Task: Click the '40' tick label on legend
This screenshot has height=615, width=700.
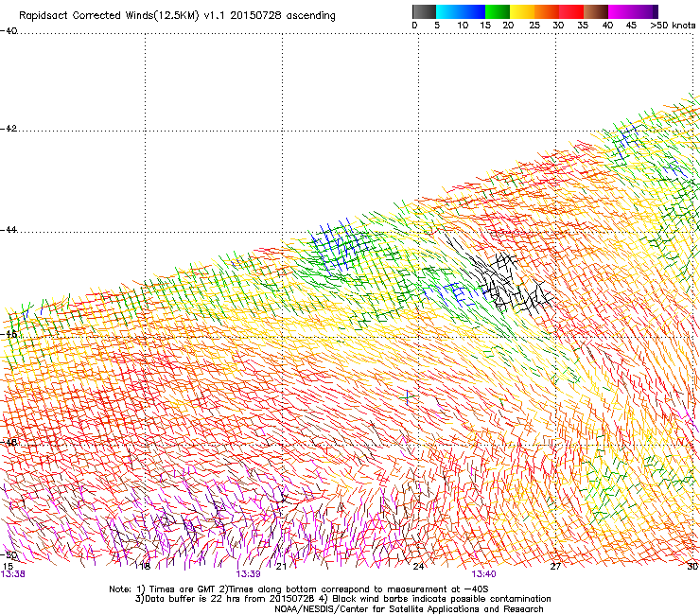Action: (x=607, y=26)
